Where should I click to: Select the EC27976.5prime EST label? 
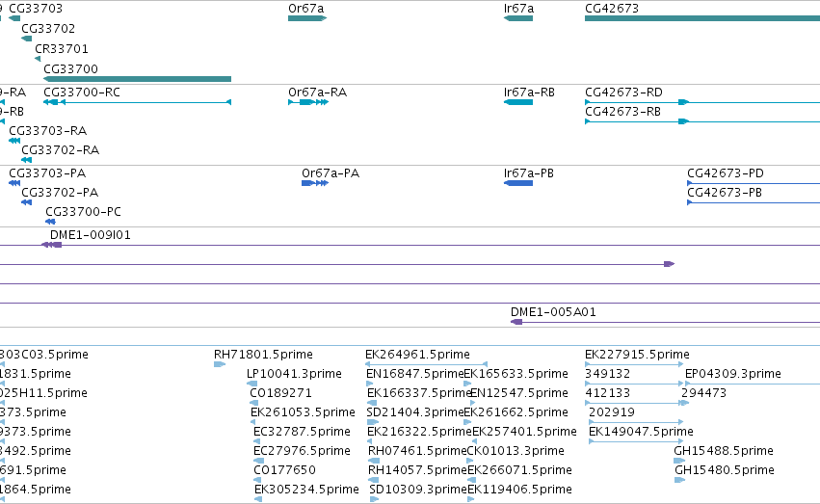coord(302,451)
